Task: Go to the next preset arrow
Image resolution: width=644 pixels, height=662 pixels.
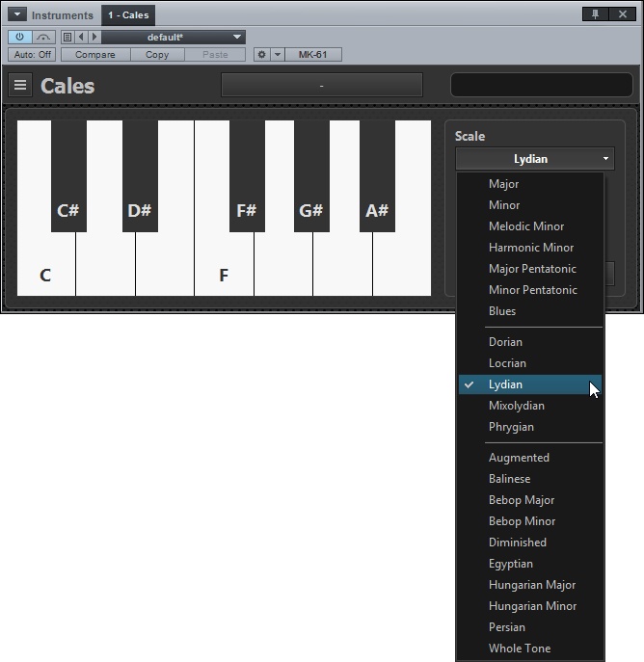Action: 94,38
